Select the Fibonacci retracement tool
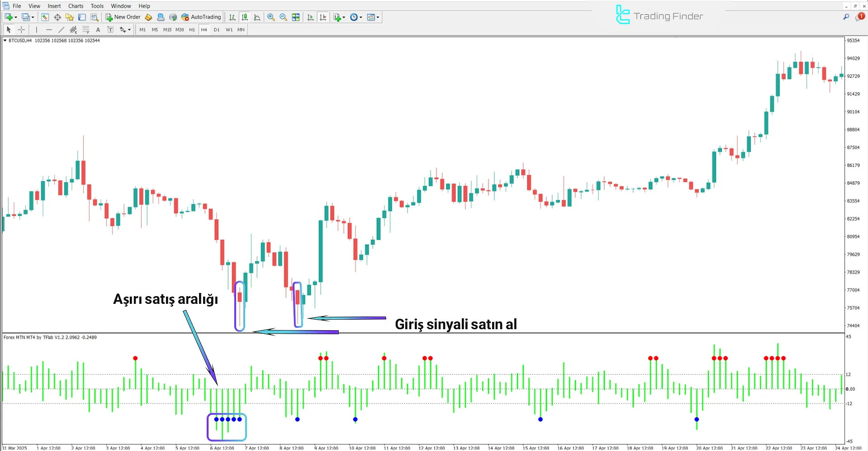Screen dimensions: 868x451 (x=85, y=29)
